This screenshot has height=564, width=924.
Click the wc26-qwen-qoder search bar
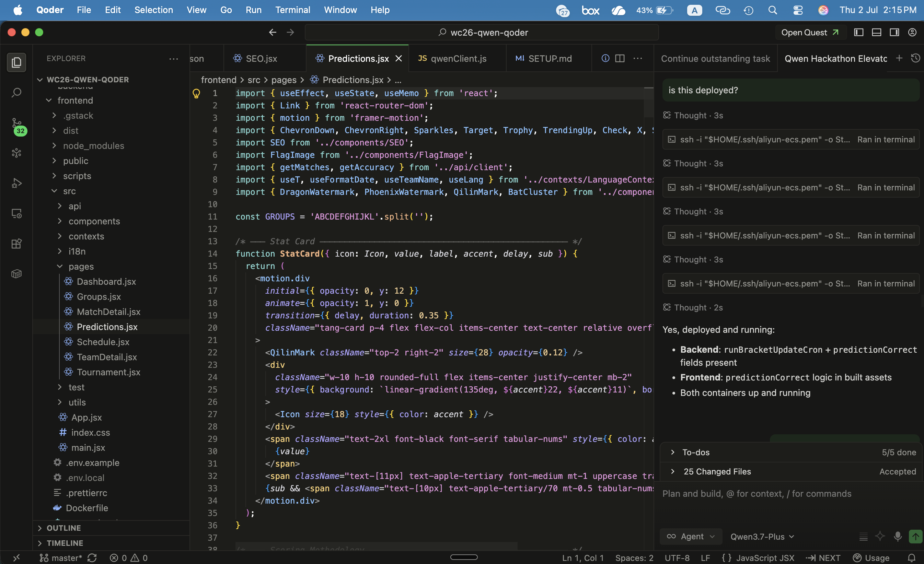pyautogui.click(x=482, y=33)
